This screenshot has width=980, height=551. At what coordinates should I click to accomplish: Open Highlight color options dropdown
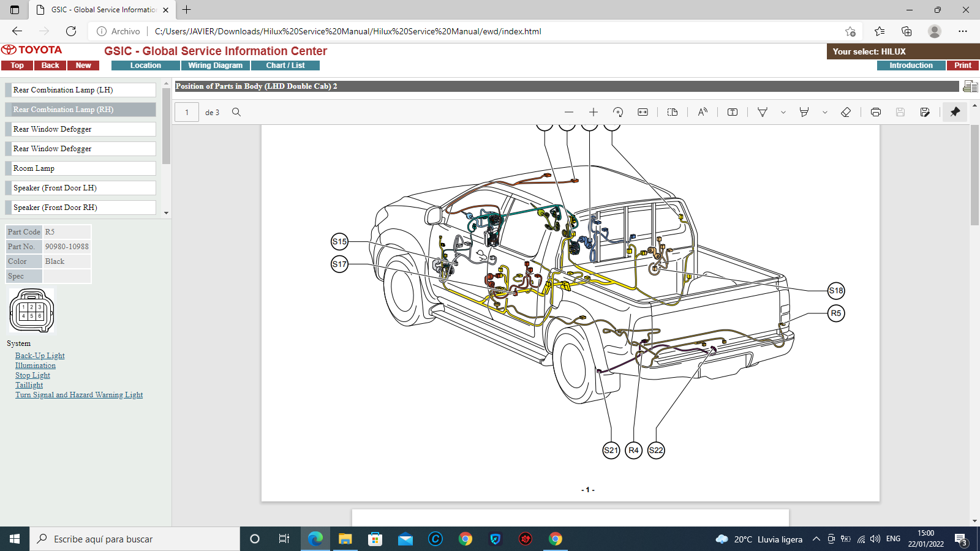pyautogui.click(x=824, y=112)
